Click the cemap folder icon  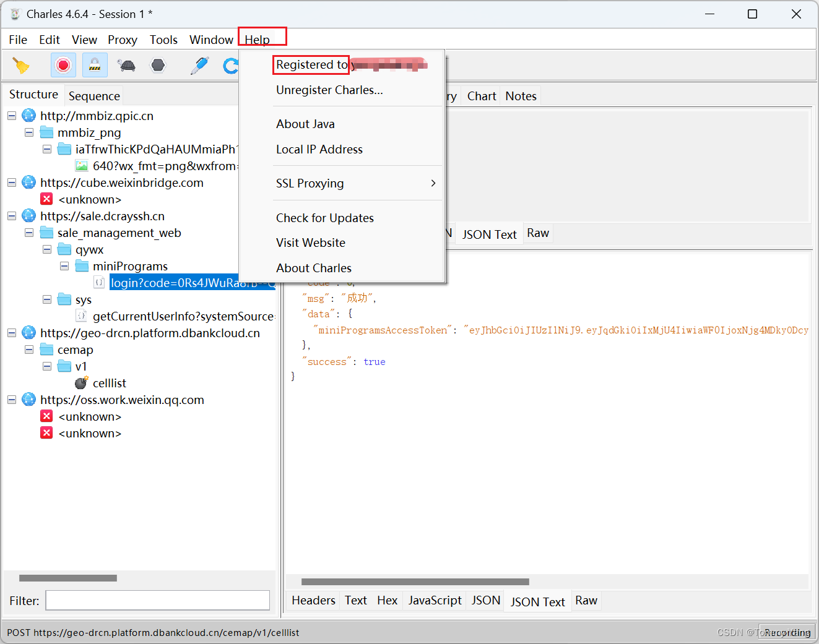[x=46, y=349]
